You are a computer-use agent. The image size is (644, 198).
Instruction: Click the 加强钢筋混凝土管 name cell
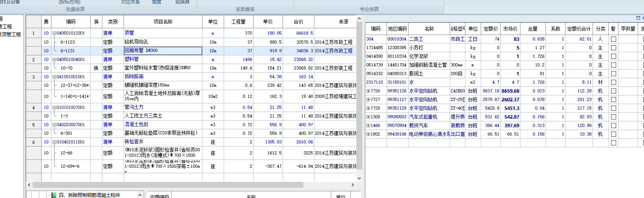tap(429, 65)
